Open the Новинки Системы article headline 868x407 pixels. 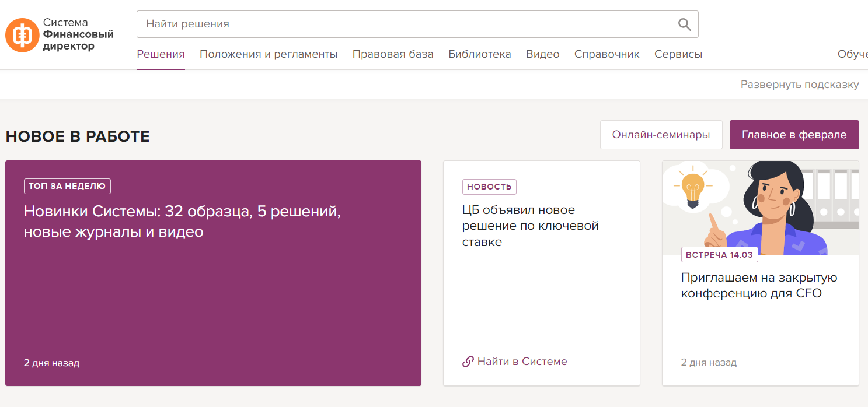point(182,222)
